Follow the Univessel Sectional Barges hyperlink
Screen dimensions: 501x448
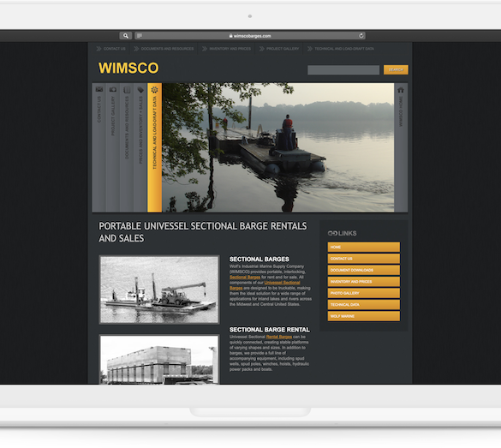[282, 283]
